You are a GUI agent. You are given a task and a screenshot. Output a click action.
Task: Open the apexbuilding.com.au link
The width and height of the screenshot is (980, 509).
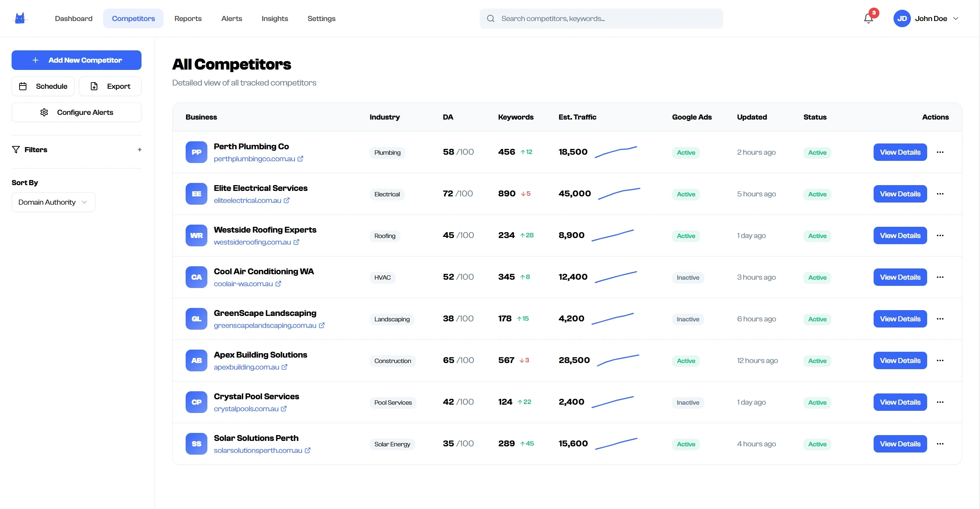(x=246, y=367)
